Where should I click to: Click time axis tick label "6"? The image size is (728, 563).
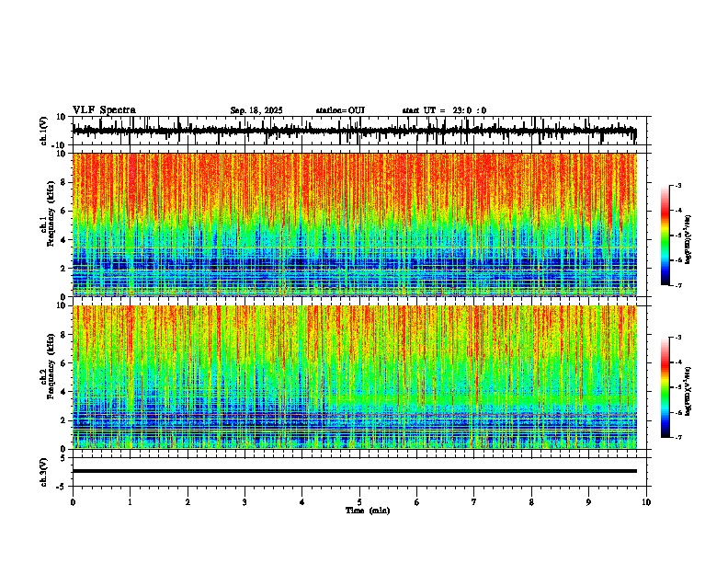(417, 502)
